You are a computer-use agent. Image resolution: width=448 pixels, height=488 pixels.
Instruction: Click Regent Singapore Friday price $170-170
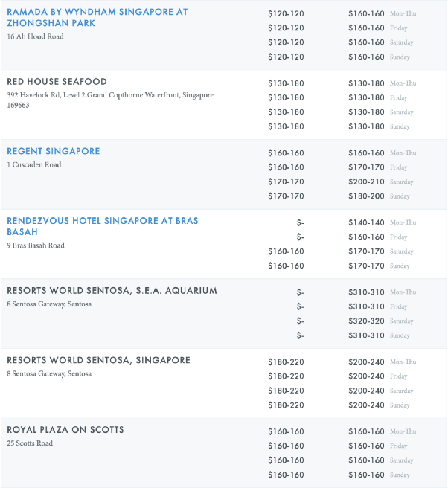366,167
